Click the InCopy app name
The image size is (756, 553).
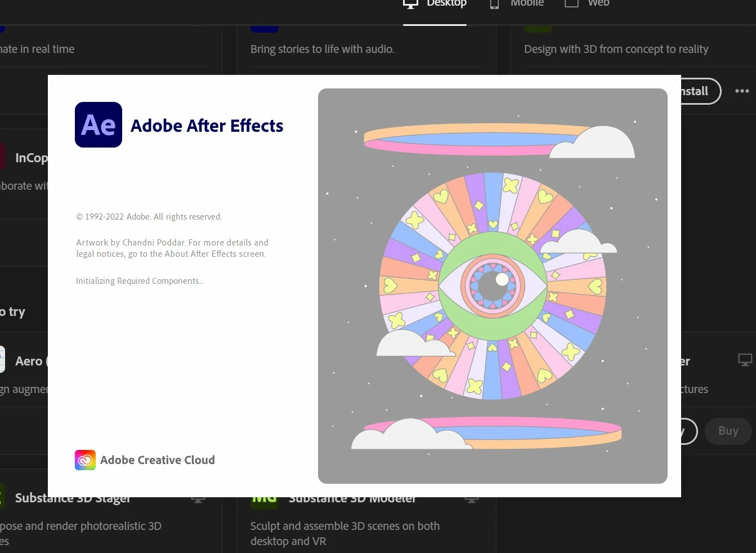(x=32, y=158)
